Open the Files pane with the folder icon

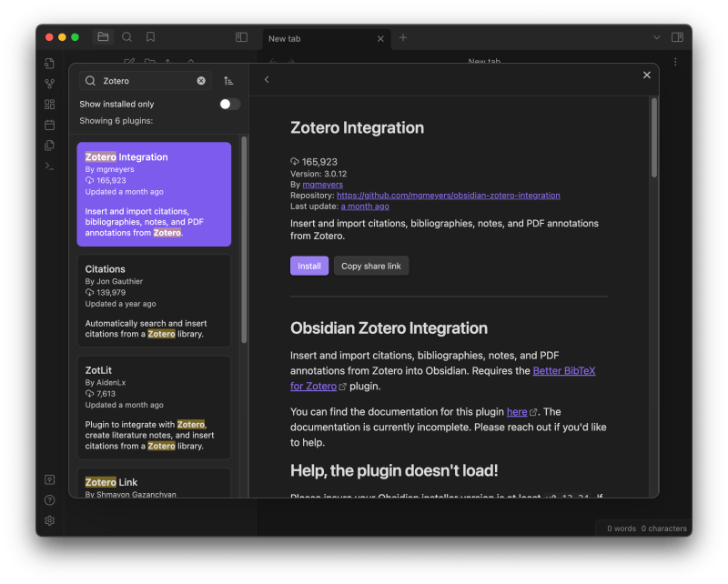click(103, 37)
